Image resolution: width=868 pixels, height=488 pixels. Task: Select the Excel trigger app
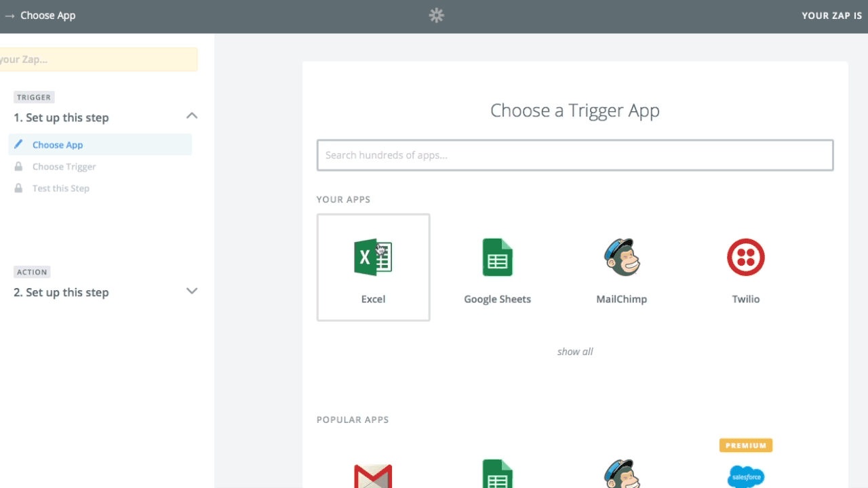(x=373, y=267)
